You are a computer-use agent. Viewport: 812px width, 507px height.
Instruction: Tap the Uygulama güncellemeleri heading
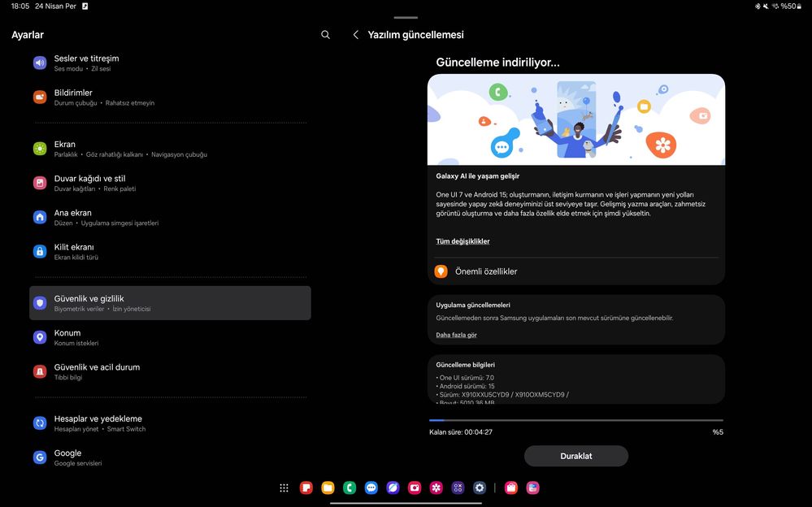473,305
